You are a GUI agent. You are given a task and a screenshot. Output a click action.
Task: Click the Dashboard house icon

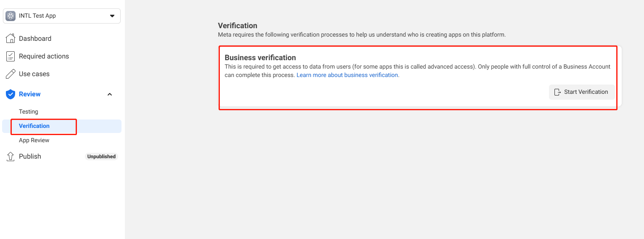(11, 39)
